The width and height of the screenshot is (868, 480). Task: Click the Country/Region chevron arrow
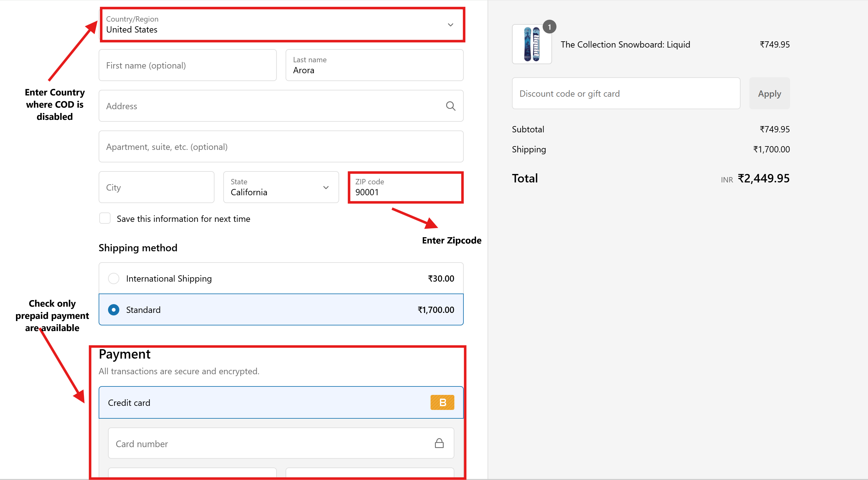click(451, 25)
